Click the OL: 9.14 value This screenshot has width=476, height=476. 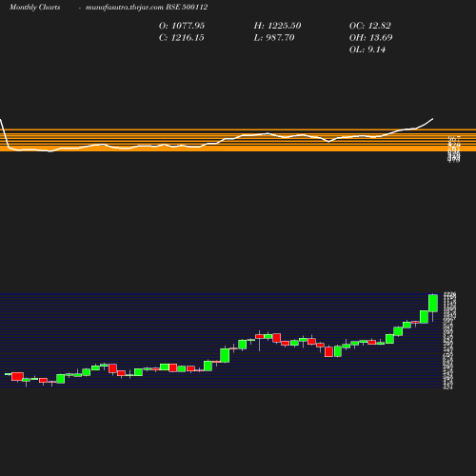click(367, 50)
